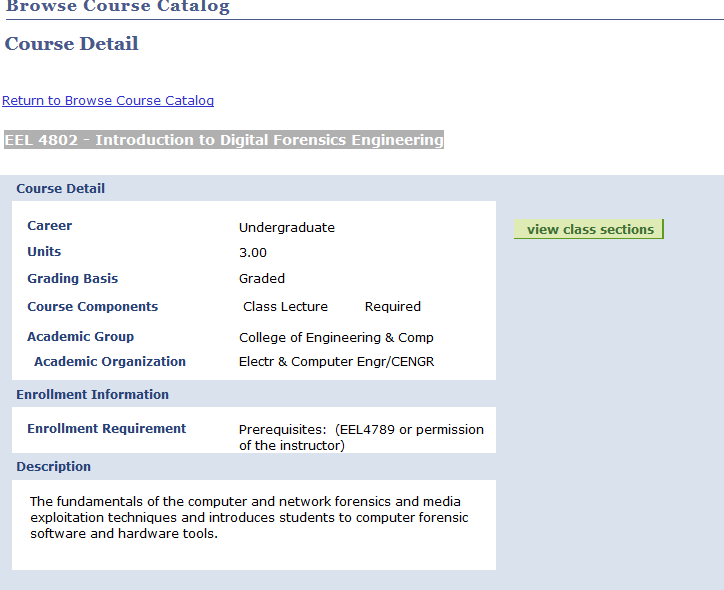
Task: Click the Academic Organization label
Action: point(110,362)
